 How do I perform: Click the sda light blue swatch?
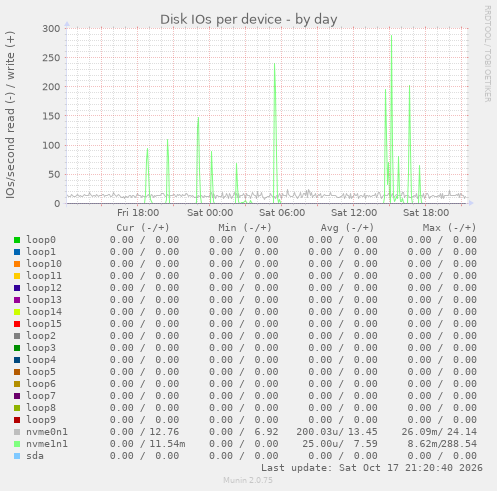pyautogui.click(x=17, y=456)
